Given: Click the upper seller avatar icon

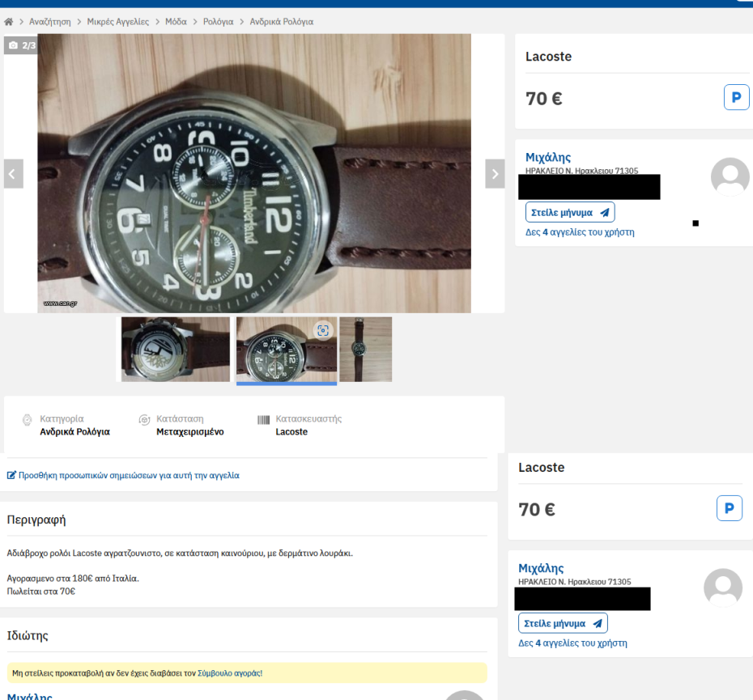Looking at the screenshot, I should click(730, 176).
